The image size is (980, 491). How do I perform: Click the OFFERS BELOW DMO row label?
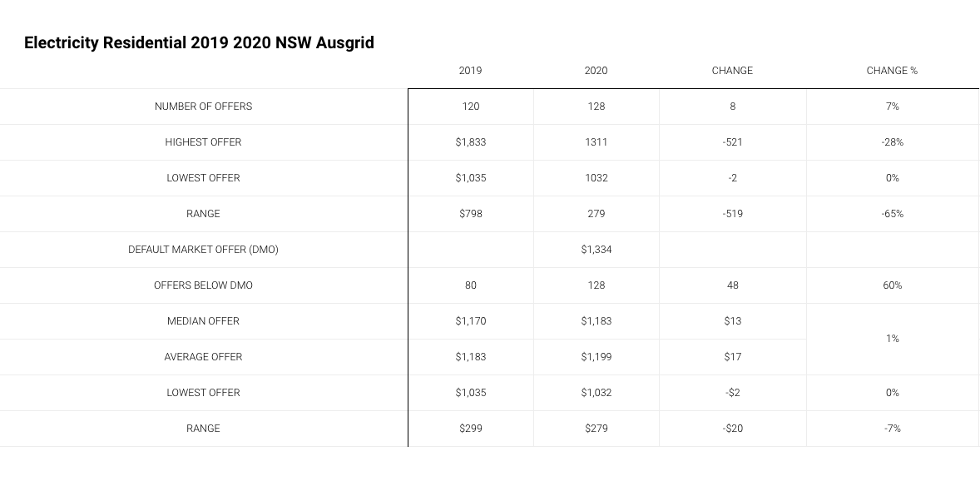203,285
